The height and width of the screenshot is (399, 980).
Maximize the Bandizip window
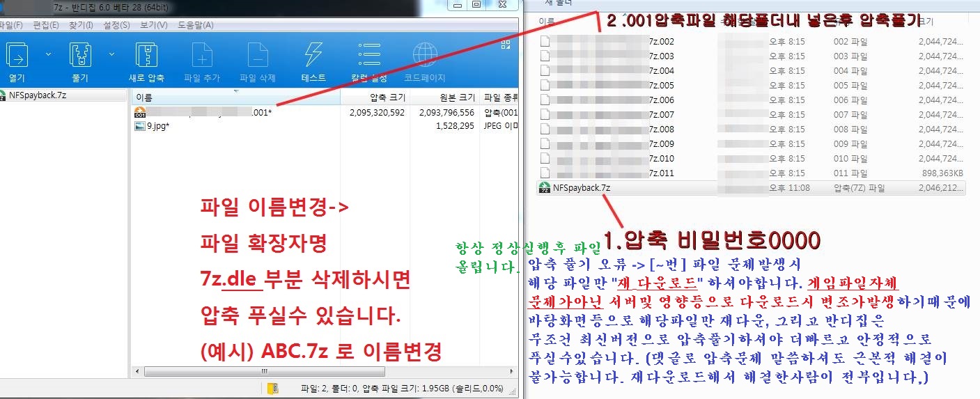pos(476,4)
